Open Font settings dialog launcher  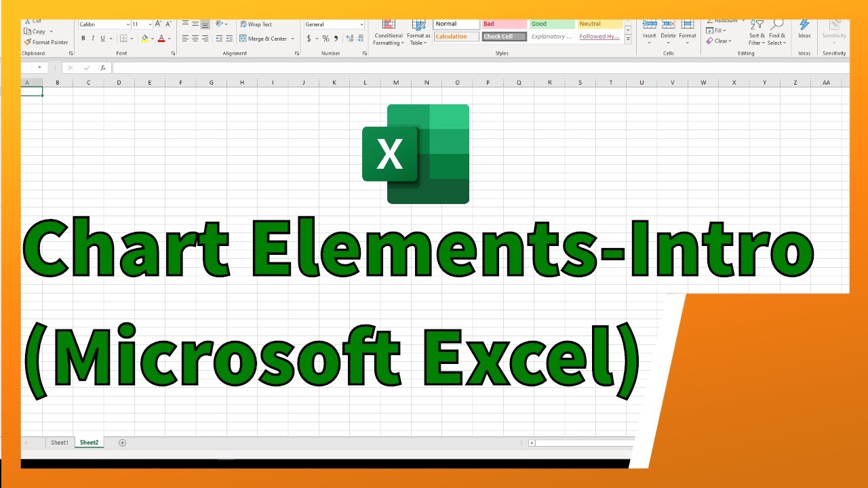[174, 53]
